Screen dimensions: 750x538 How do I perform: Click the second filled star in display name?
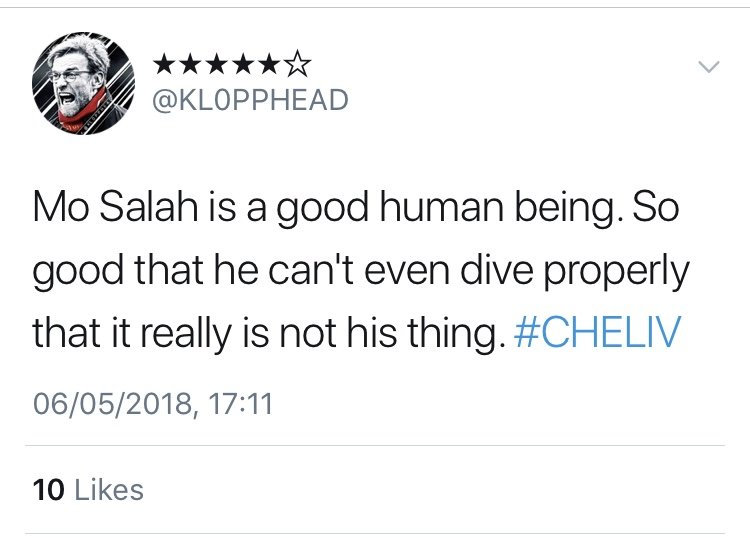pyautogui.click(x=192, y=64)
